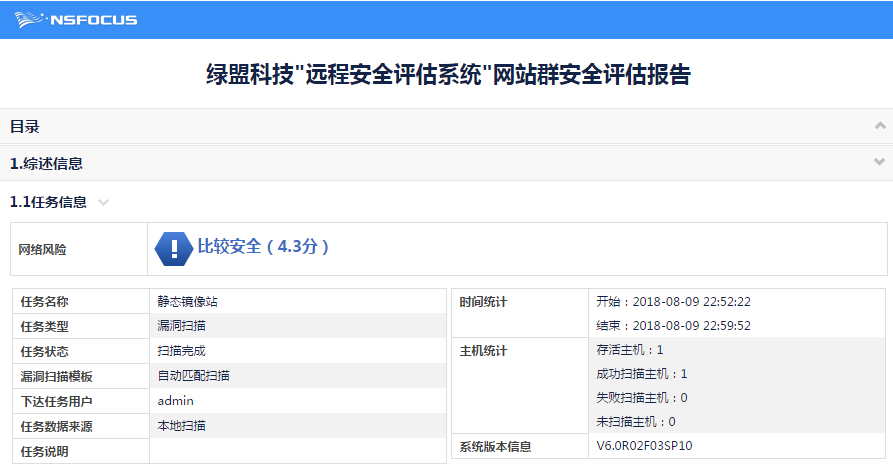Click the 1.综述信息 section header
The width and height of the screenshot is (893, 465).
click(x=446, y=164)
